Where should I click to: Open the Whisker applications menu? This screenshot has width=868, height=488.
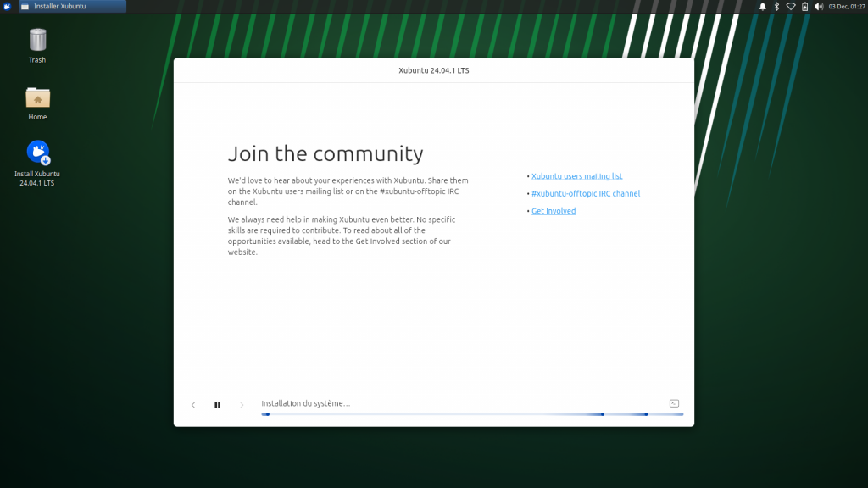8,6
